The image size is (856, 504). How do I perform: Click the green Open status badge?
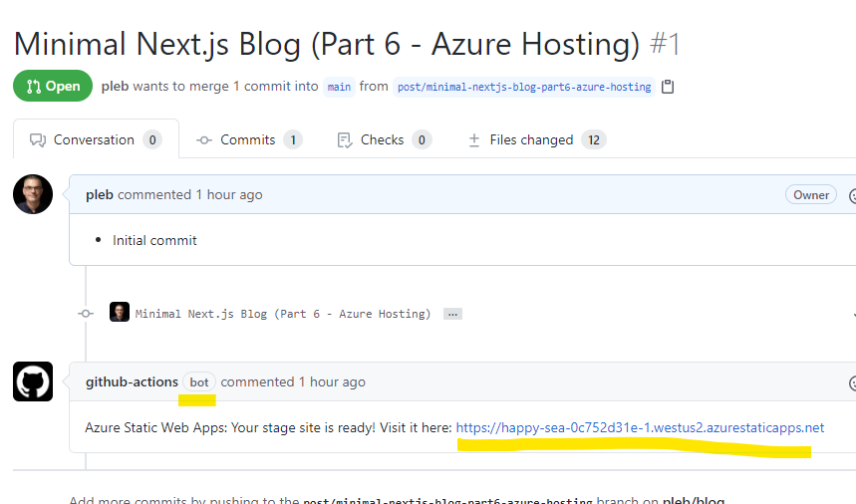coord(53,86)
